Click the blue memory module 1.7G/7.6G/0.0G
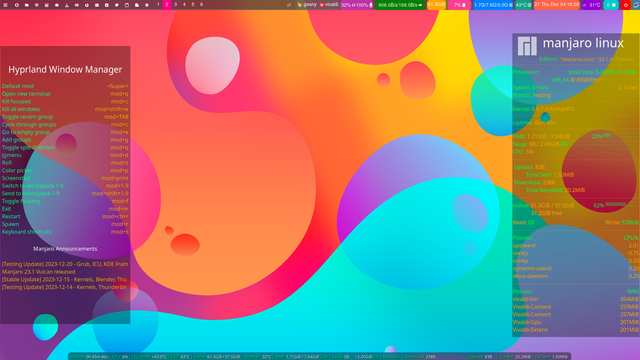 pyautogui.click(x=493, y=5)
